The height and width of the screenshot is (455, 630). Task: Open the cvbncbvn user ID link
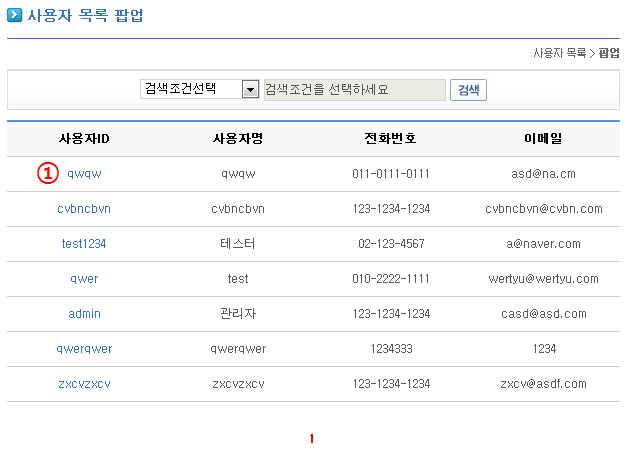pyautogui.click(x=84, y=209)
